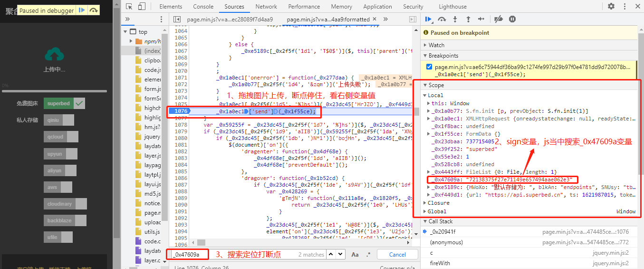The height and width of the screenshot is (269, 644).
Task: Resume script from the paused-in-debugger overlay
Action: coord(82,10)
